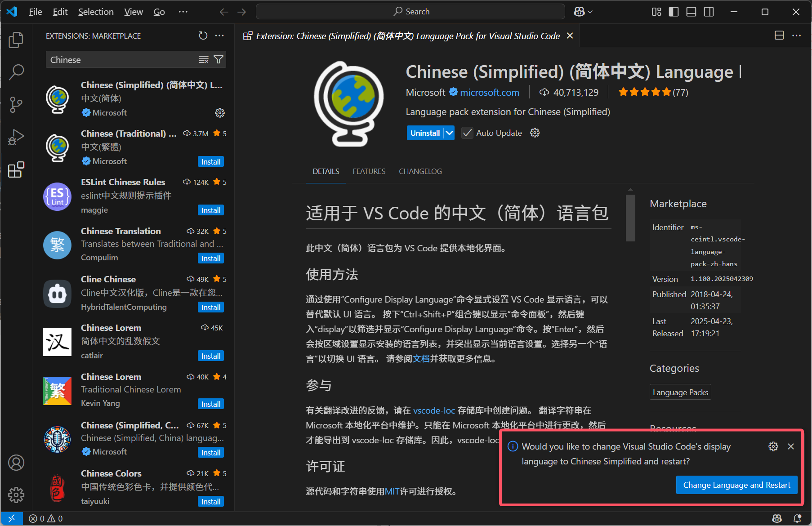812x526 pixels.
Task: Click the extension details scrollbar thumb
Action: coord(630,218)
